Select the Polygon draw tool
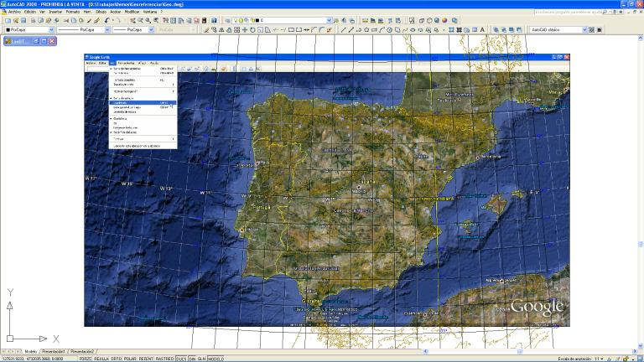This screenshot has width=644, height=362. click(x=366, y=30)
